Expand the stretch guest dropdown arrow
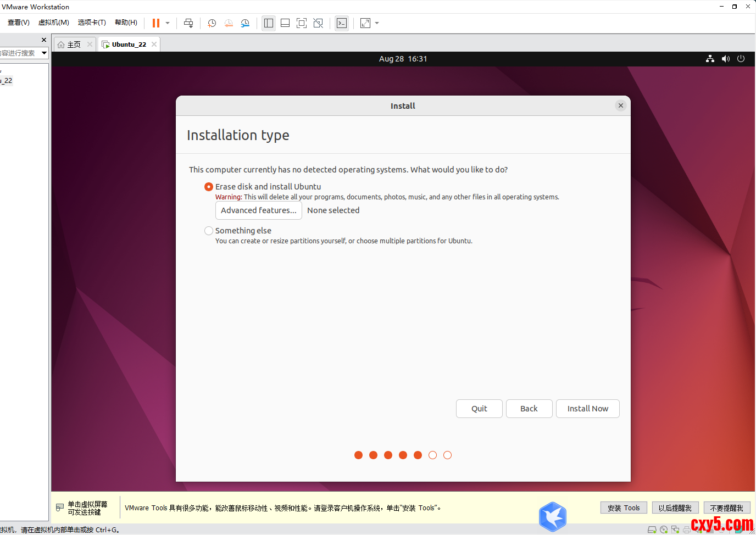 pos(377,23)
